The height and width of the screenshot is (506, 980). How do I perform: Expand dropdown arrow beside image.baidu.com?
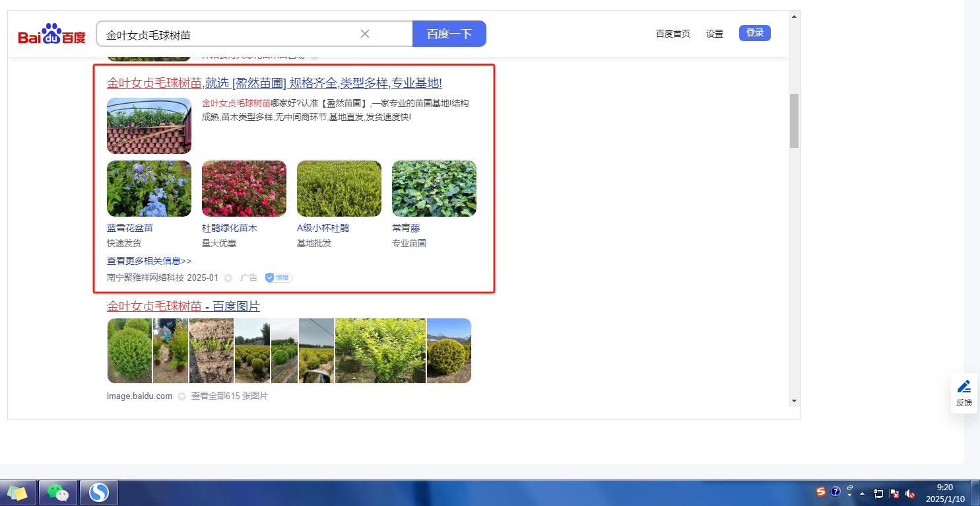[x=181, y=396]
